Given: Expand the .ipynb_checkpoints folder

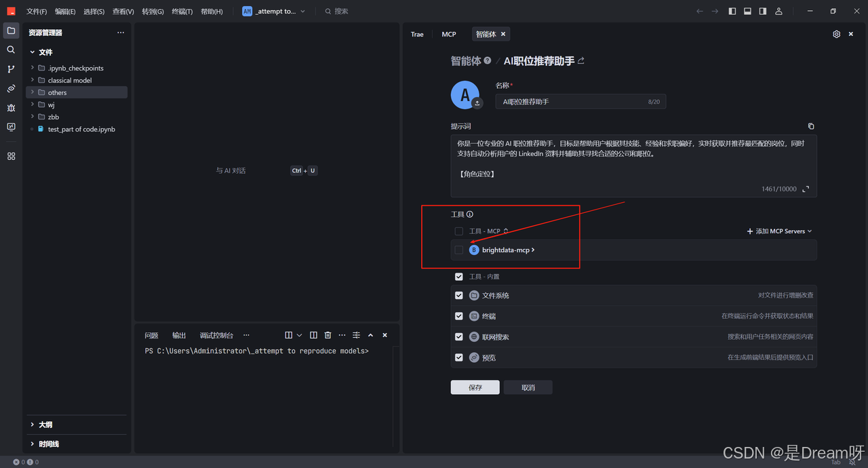Looking at the screenshot, I should (x=77, y=68).
